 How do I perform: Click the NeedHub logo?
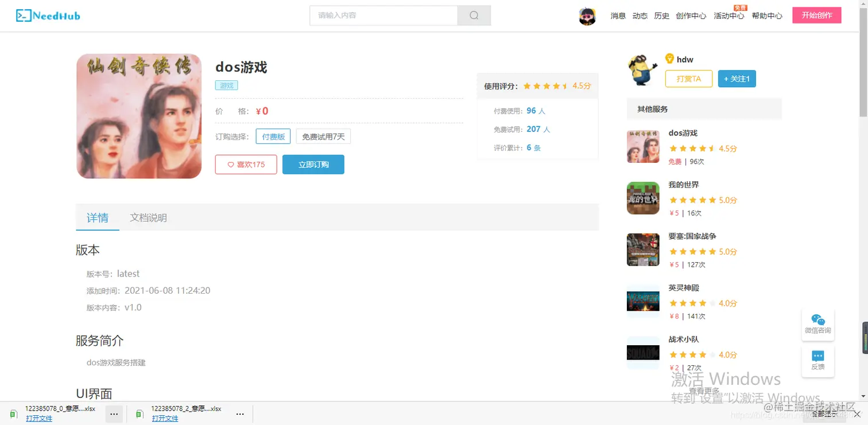click(x=48, y=15)
